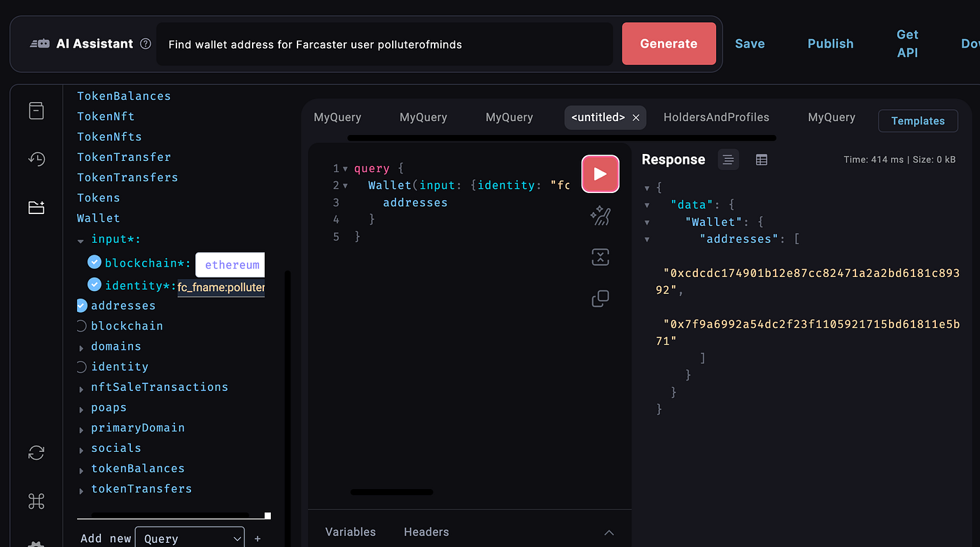The image size is (980, 547).
Task: Uncheck the identity* input checkbox
Action: [x=94, y=285]
